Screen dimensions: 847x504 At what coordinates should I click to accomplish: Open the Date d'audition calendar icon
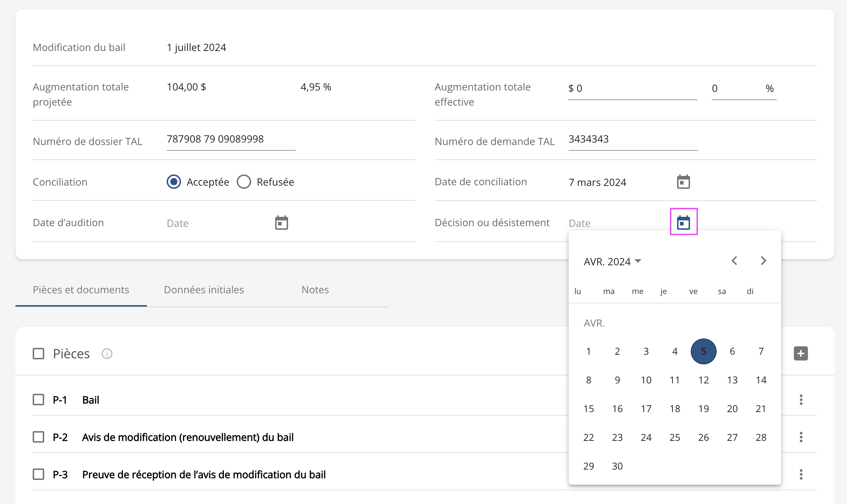click(x=281, y=223)
